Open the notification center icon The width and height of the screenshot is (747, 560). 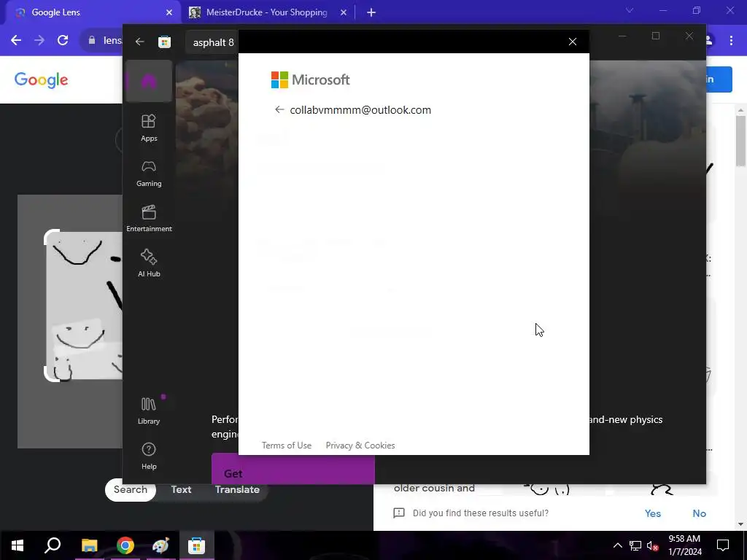coord(723,545)
